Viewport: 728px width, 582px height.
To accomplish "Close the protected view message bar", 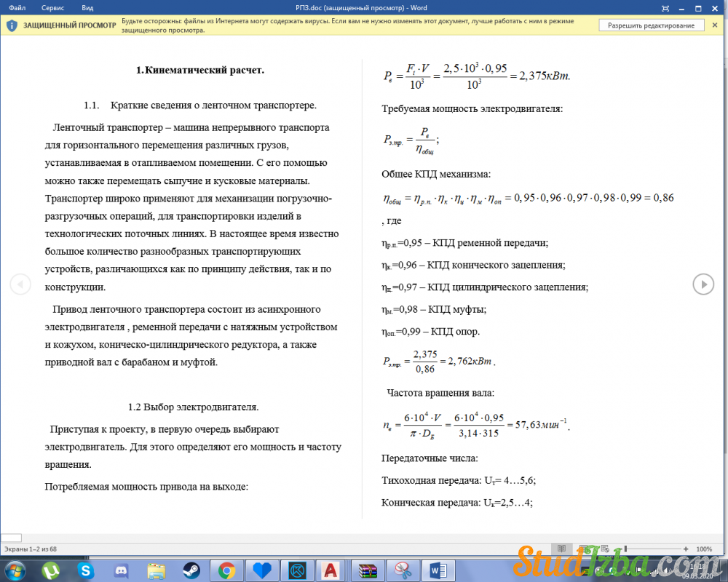I will 715,25.
